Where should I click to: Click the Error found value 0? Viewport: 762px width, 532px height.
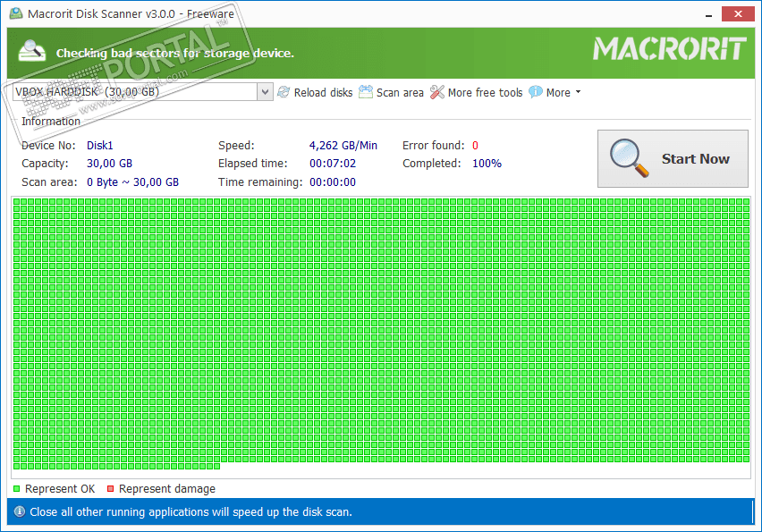[x=475, y=145]
